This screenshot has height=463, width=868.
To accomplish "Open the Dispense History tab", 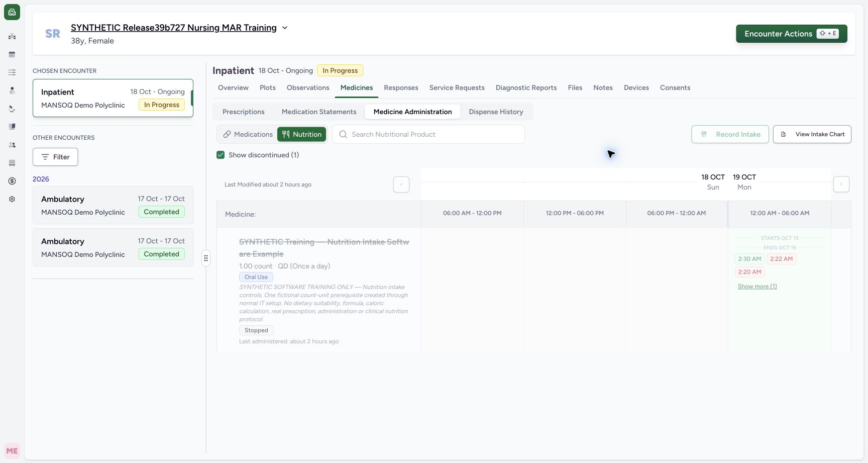I will pyautogui.click(x=496, y=112).
